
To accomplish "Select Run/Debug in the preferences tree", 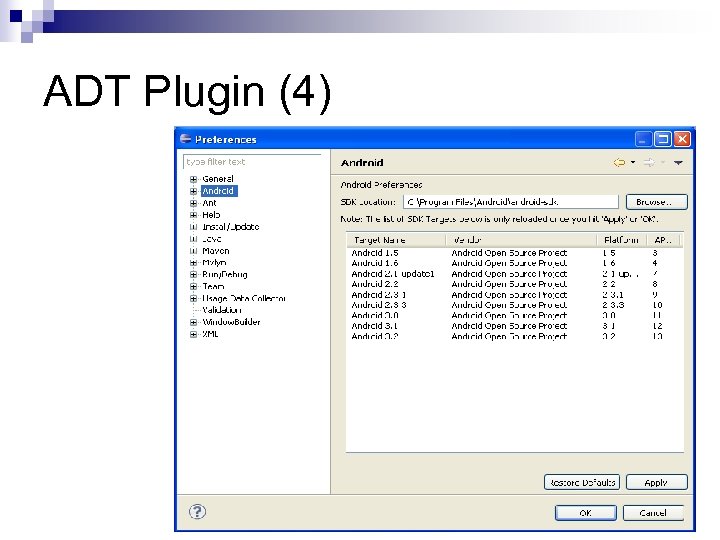I will click(x=225, y=274).
